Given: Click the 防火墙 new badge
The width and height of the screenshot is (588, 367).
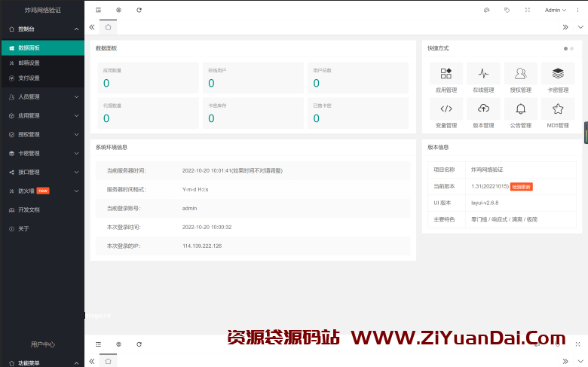Looking at the screenshot, I should 43,191.
